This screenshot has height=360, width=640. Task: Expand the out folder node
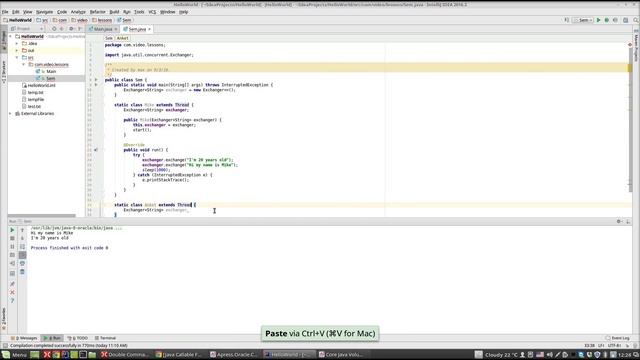(x=17, y=50)
